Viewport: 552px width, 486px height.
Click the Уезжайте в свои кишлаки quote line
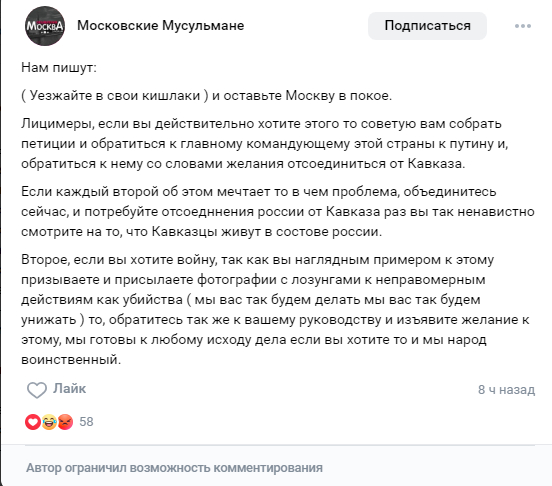click(x=206, y=95)
